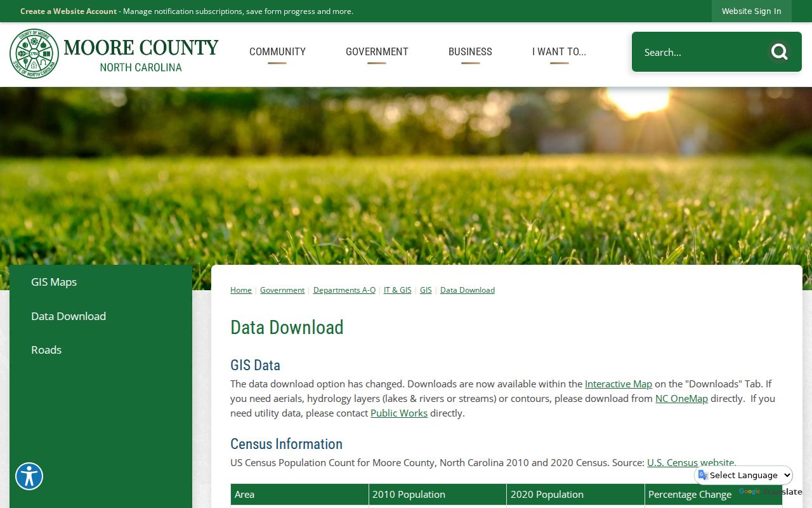Click the Data Download page heading
The image size is (812, 508).
point(287,328)
